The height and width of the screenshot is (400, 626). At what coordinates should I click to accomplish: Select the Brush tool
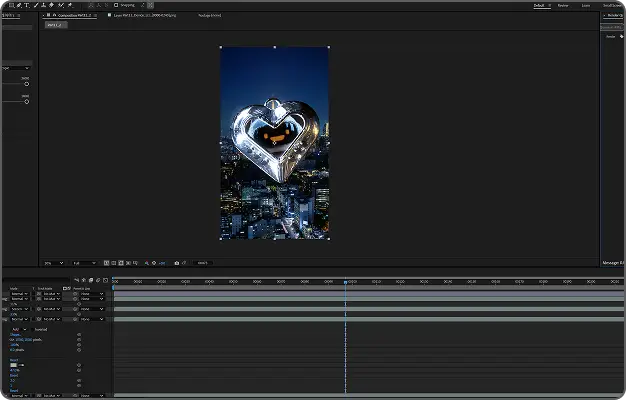36,5
